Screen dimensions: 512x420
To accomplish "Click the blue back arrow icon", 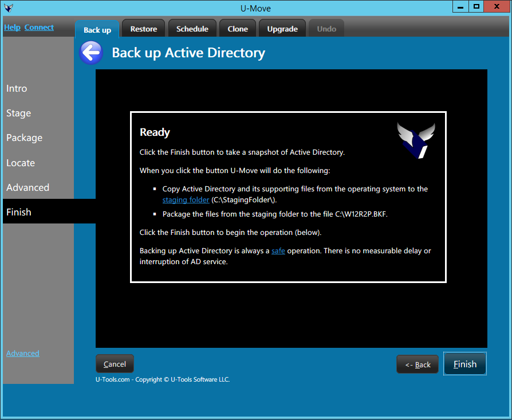I will pyautogui.click(x=90, y=53).
